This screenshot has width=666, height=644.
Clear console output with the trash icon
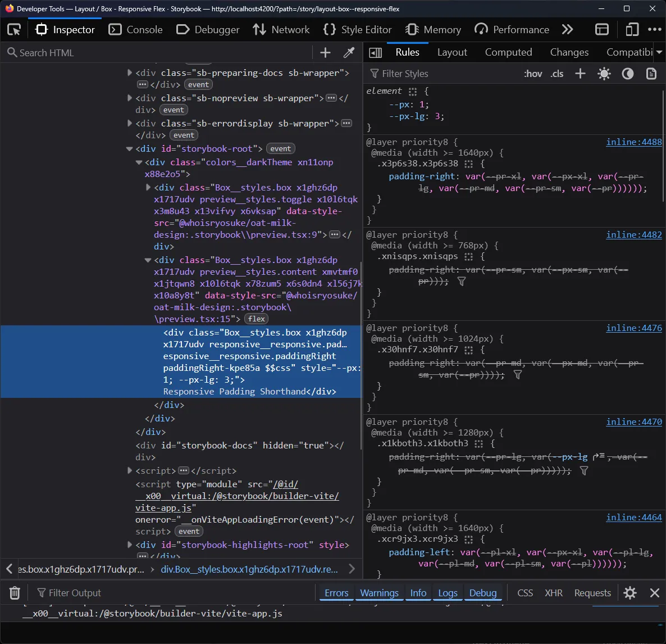point(14,592)
